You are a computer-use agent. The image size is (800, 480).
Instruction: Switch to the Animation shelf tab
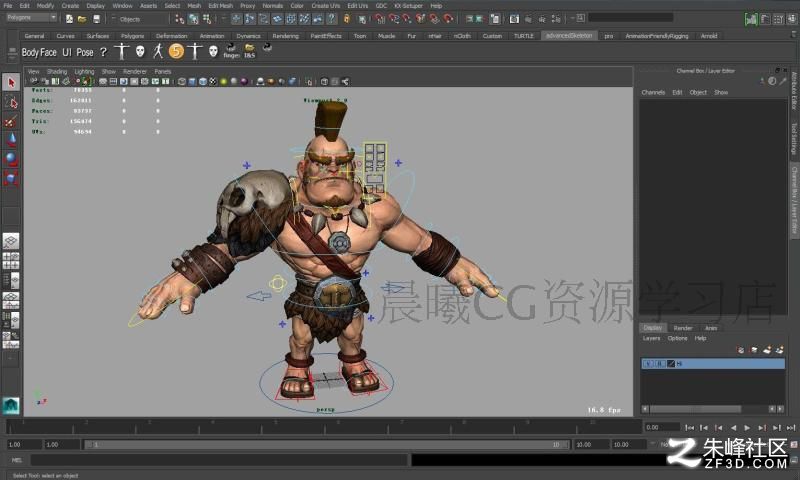point(212,36)
